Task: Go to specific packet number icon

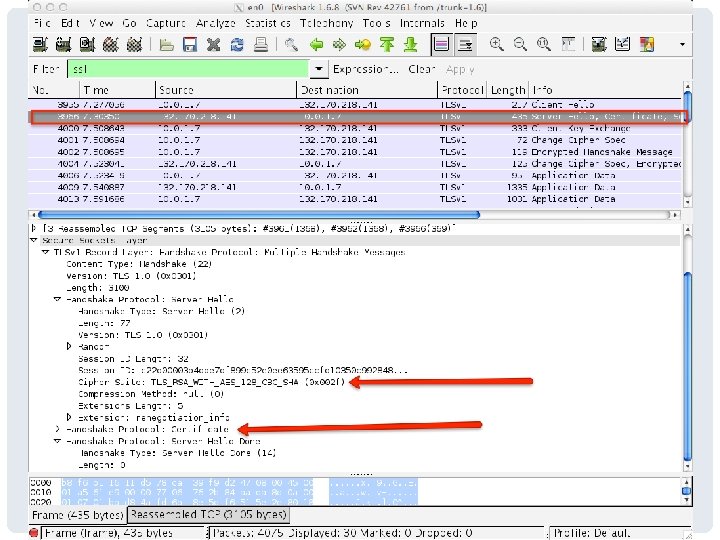Action: [x=363, y=45]
